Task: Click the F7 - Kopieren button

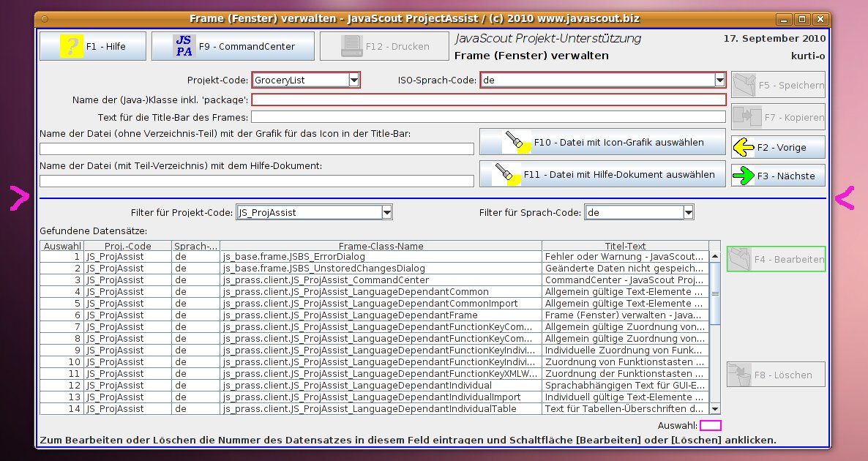Action: pyautogui.click(x=778, y=117)
